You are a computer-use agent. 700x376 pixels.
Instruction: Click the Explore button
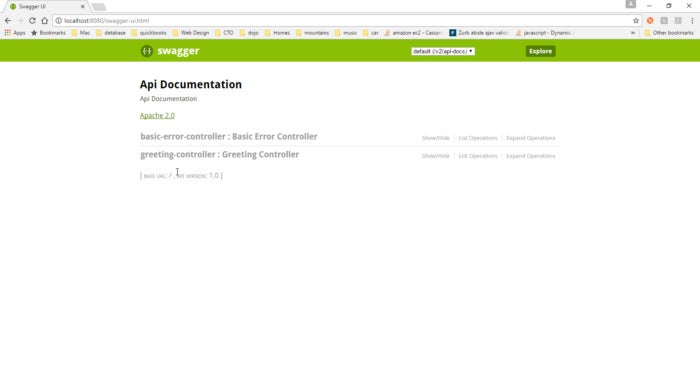[540, 51]
